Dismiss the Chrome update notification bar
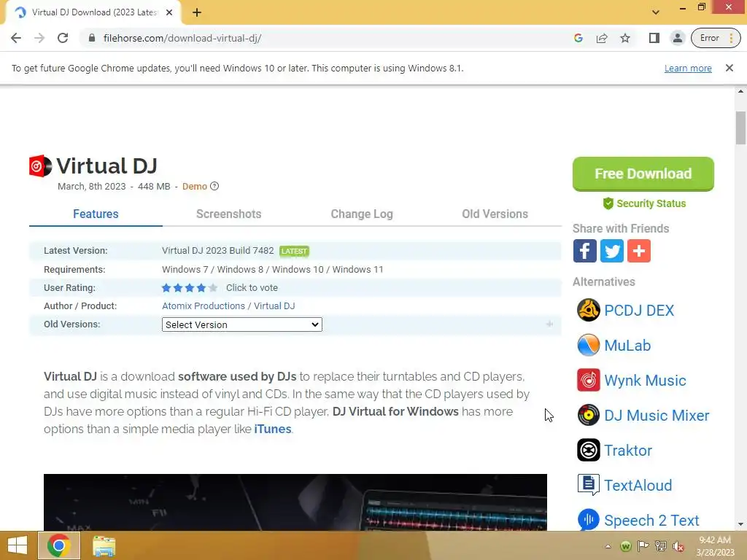The height and width of the screenshot is (560, 747). pos(729,68)
